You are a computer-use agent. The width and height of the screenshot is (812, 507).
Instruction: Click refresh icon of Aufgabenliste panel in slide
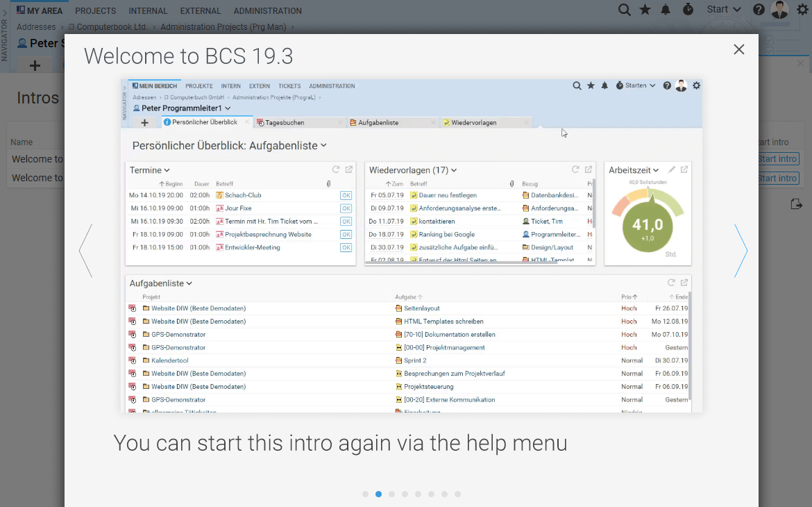pyautogui.click(x=671, y=283)
